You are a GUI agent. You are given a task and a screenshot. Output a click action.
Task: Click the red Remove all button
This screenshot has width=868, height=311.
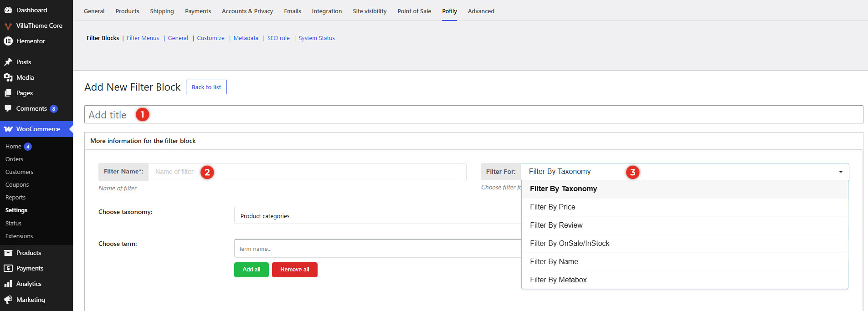coord(295,270)
